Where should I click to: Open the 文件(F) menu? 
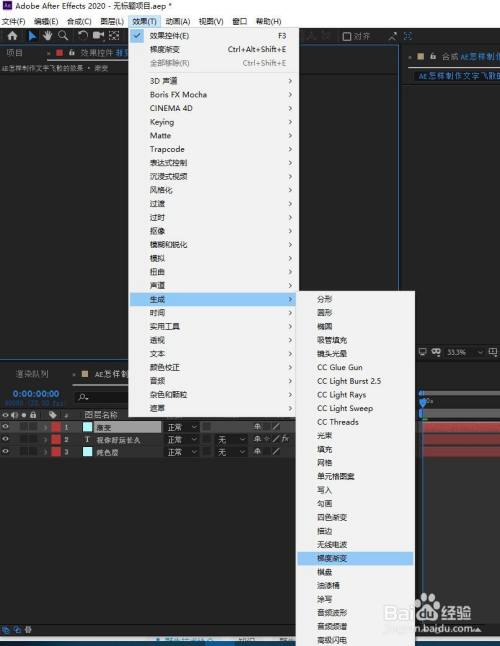coord(13,21)
